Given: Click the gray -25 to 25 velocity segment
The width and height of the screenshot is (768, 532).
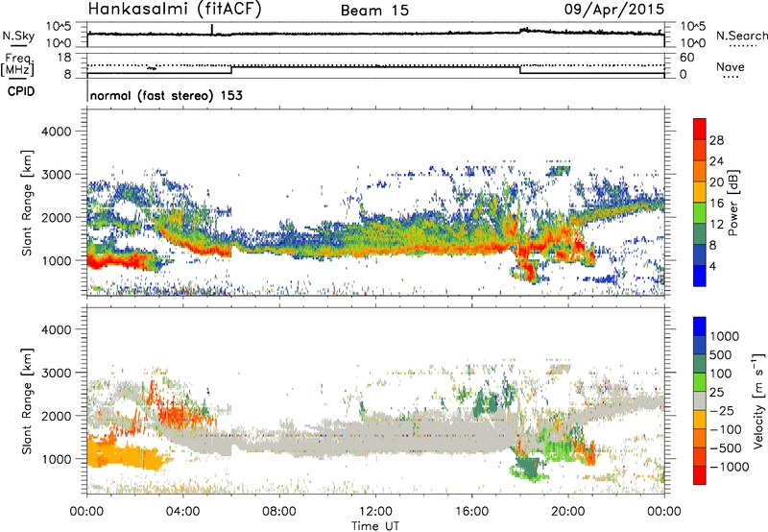Looking at the screenshot, I should [700, 401].
